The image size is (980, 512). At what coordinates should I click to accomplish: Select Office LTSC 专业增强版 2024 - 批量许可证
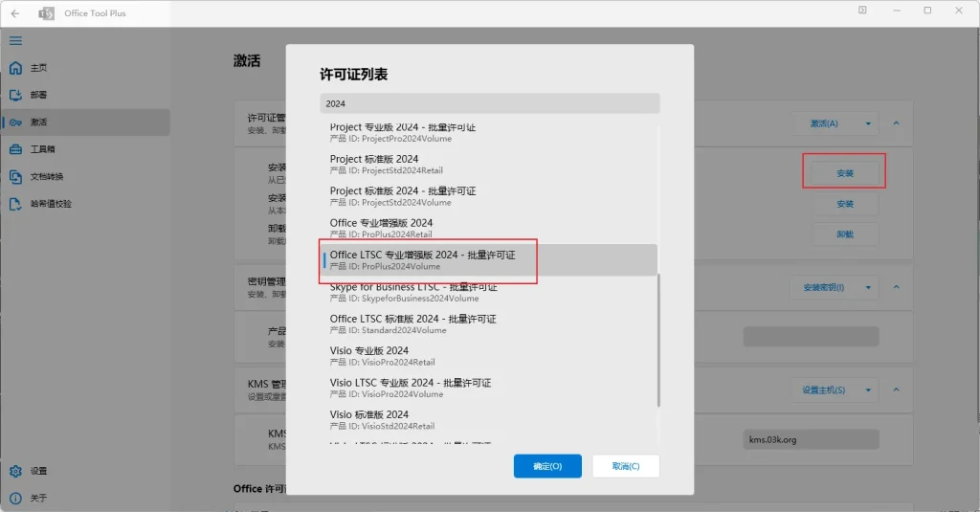click(490, 260)
